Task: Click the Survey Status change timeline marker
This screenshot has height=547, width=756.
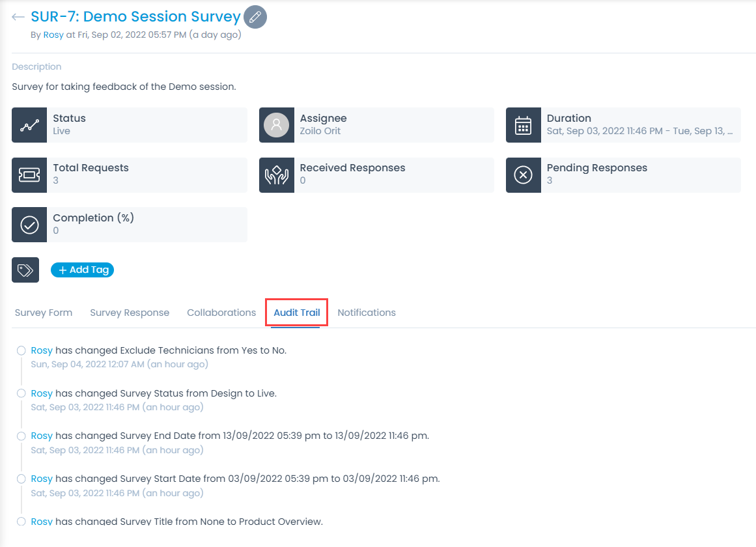Action: (21, 393)
